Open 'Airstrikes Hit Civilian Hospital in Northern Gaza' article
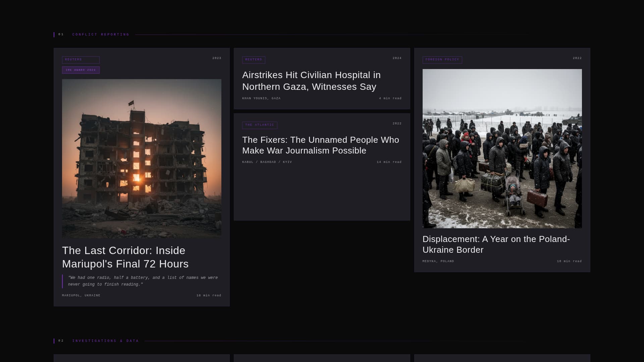 (x=311, y=81)
